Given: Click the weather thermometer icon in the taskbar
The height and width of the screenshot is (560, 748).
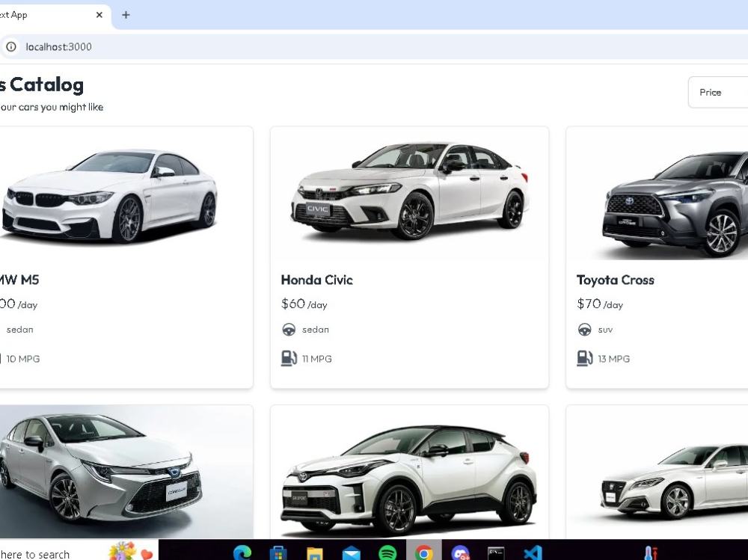Looking at the screenshot, I should pyautogui.click(x=650, y=553).
